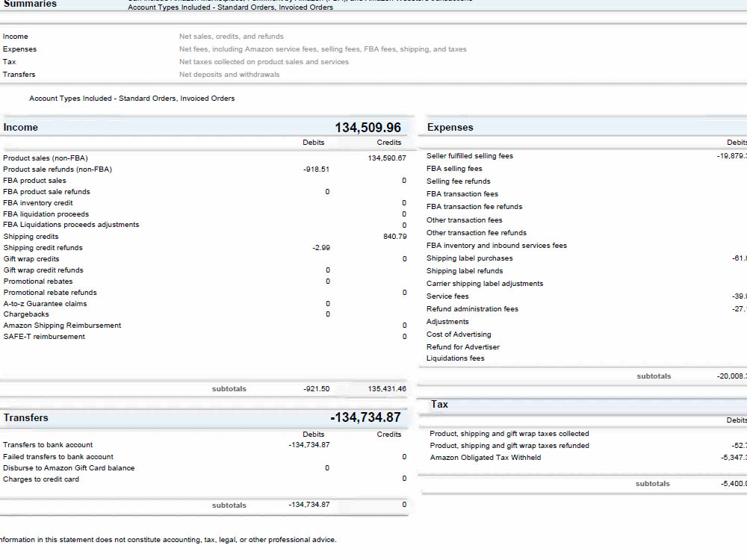Click Amazon Obligated Tax Withheld label

pyautogui.click(x=486, y=458)
